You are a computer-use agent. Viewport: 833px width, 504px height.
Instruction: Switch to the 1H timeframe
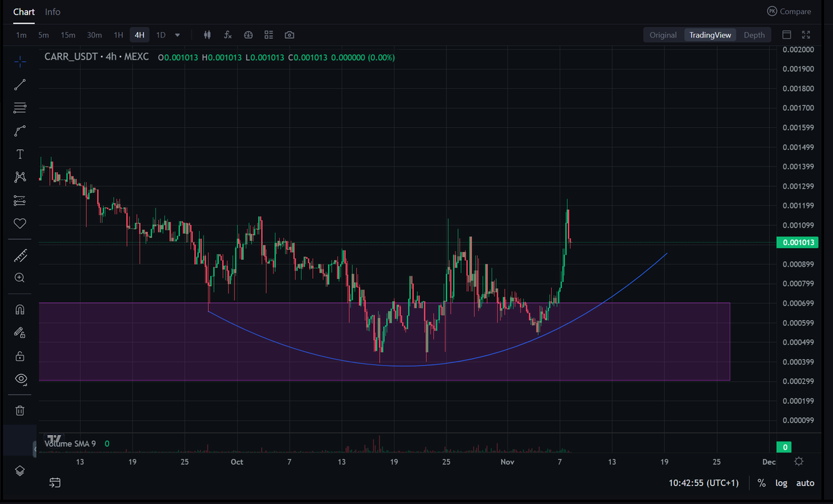tap(119, 35)
